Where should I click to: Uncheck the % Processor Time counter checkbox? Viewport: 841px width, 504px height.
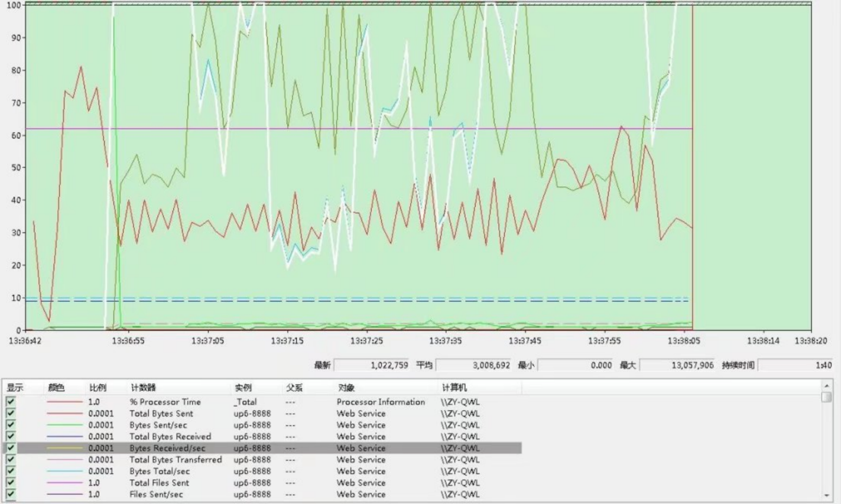pyautogui.click(x=11, y=402)
